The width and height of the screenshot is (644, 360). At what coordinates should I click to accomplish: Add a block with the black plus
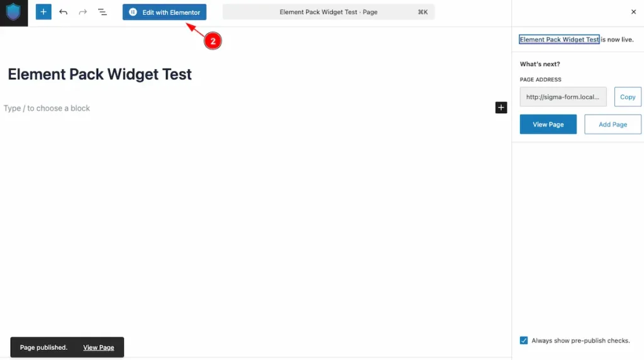pyautogui.click(x=501, y=108)
